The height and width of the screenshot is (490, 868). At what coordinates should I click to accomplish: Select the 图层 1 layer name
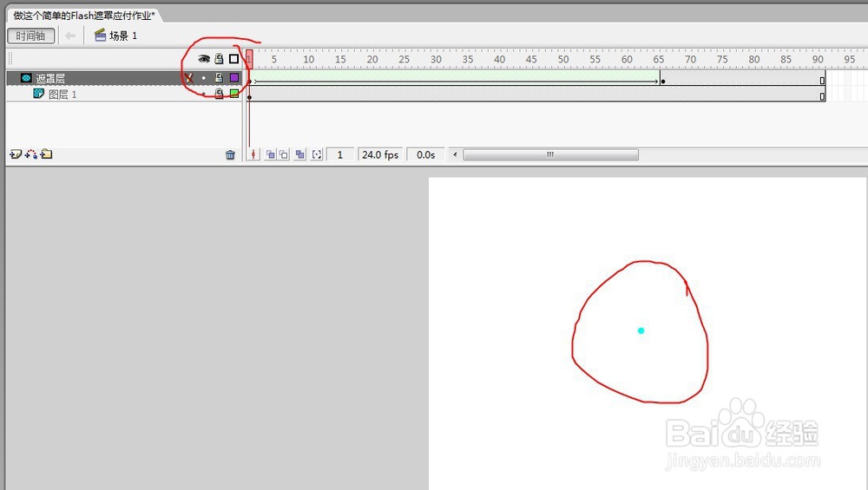pos(62,95)
